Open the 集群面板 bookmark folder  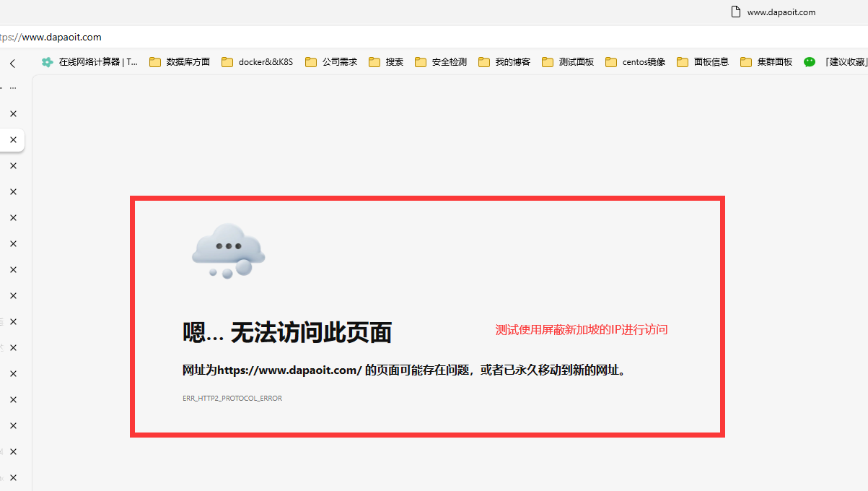(766, 62)
